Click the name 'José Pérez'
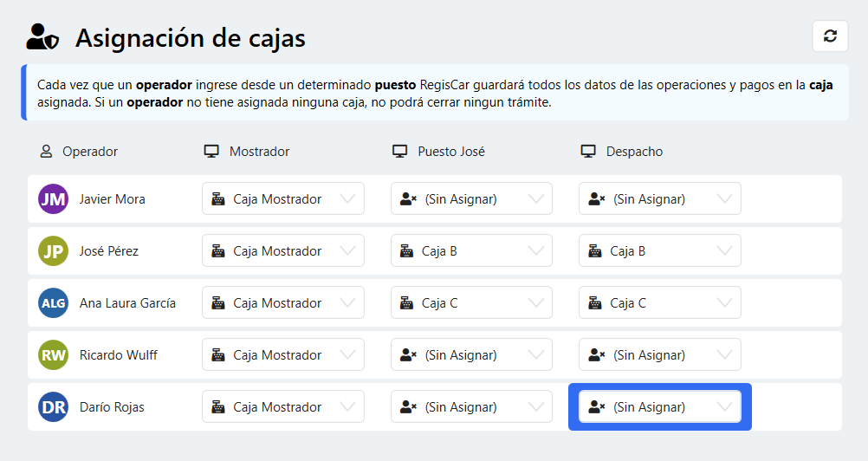Image resolution: width=868 pixels, height=461 pixels. click(109, 251)
